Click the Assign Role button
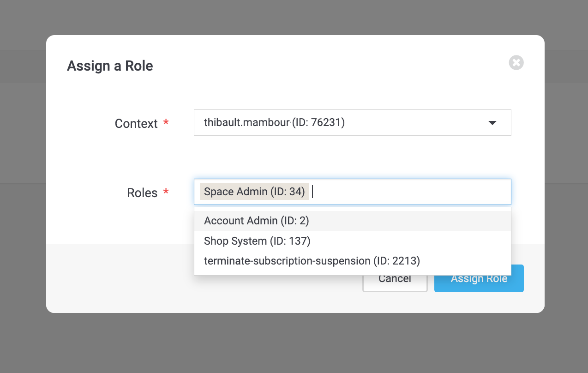Screen dimensions: 588x373 click(479, 278)
